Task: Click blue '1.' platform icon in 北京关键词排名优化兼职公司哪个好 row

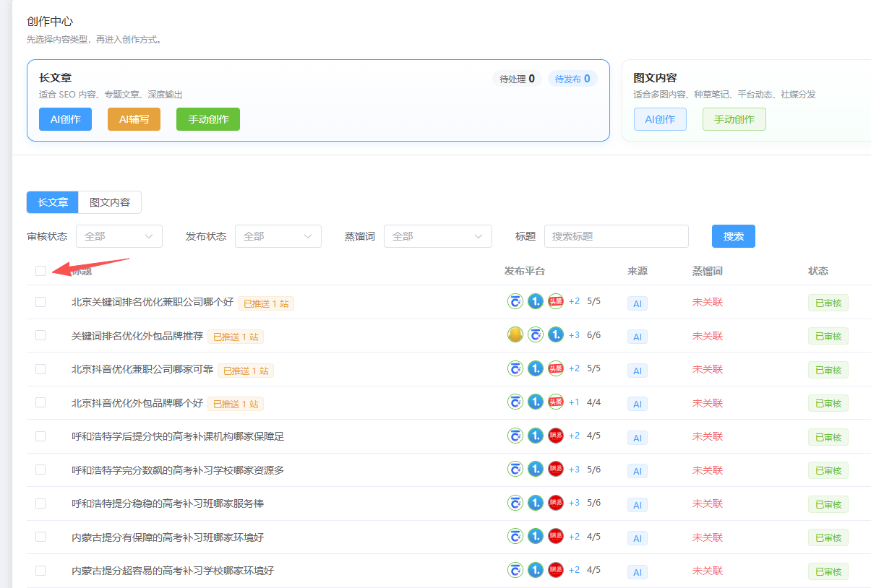Action: pyautogui.click(x=536, y=301)
